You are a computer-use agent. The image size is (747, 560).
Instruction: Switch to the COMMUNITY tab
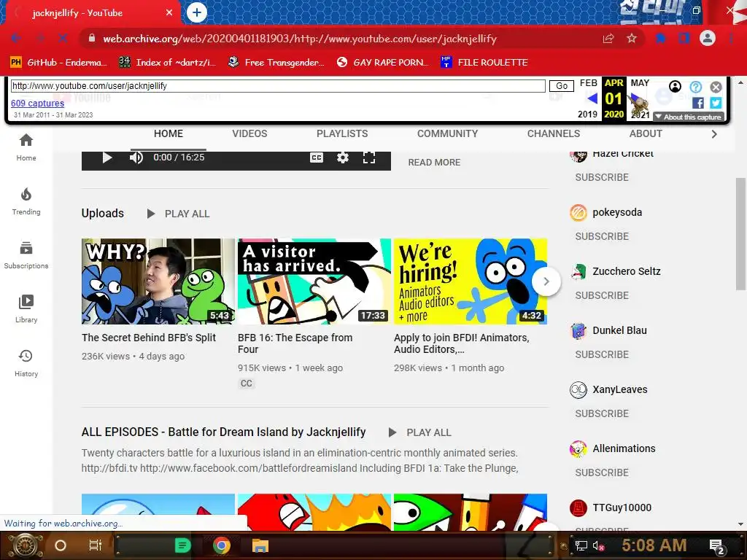pyautogui.click(x=447, y=134)
